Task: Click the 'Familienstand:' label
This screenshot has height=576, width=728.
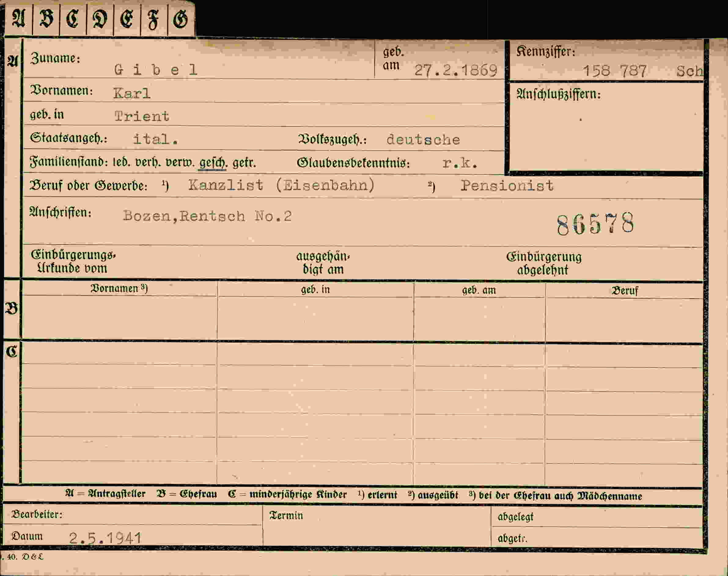Action: (x=69, y=162)
